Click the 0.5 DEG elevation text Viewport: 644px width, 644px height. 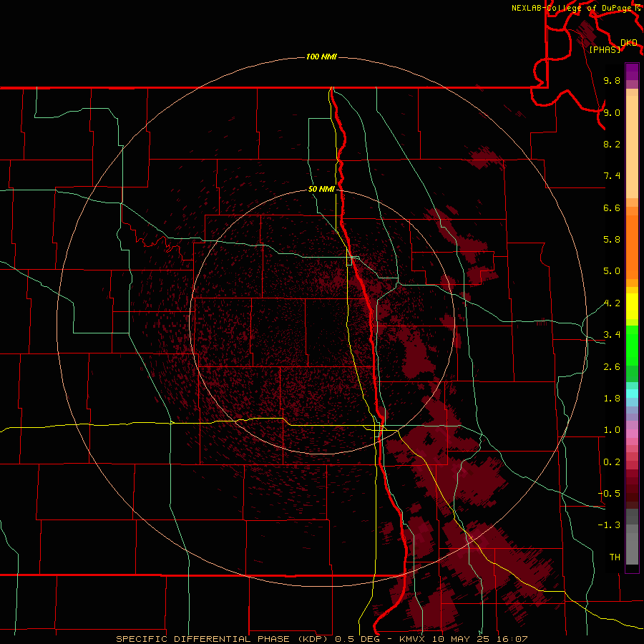[358, 639]
